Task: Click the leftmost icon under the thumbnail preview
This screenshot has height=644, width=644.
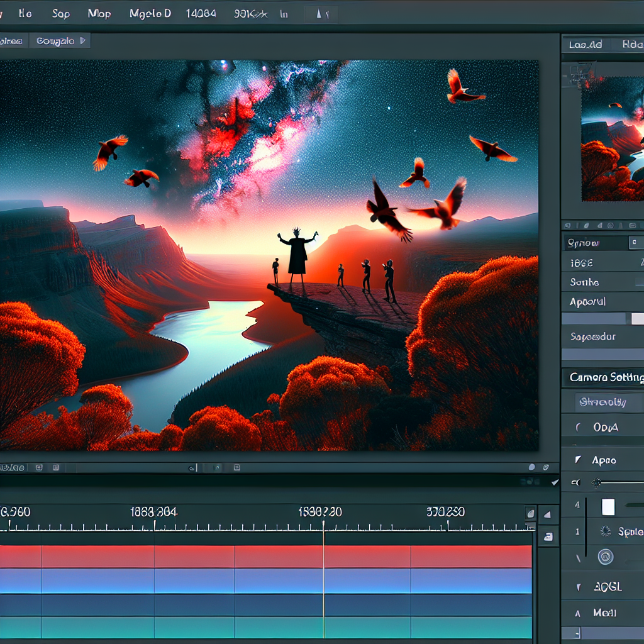Action: (567, 225)
